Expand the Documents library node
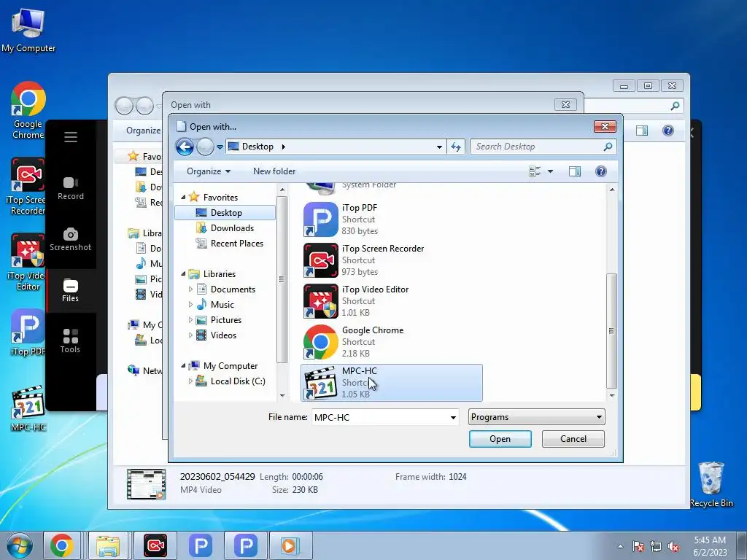 pyautogui.click(x=190, y=289)
